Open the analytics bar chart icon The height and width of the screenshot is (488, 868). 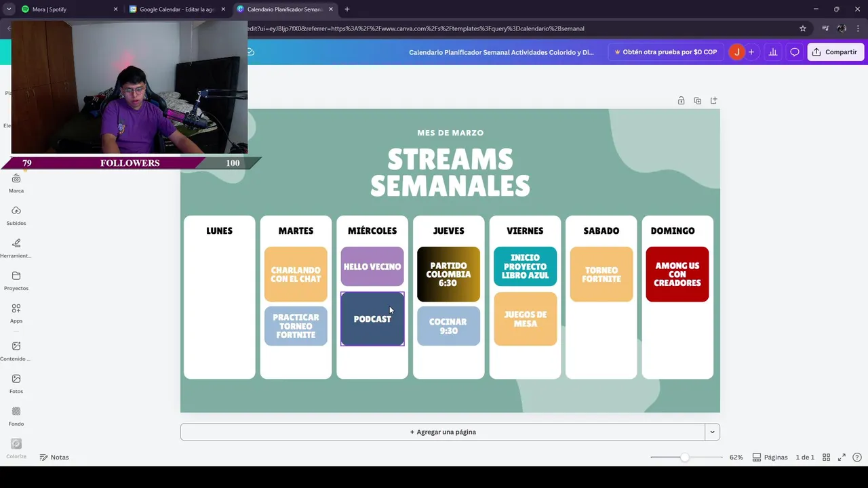click(772, 52)
